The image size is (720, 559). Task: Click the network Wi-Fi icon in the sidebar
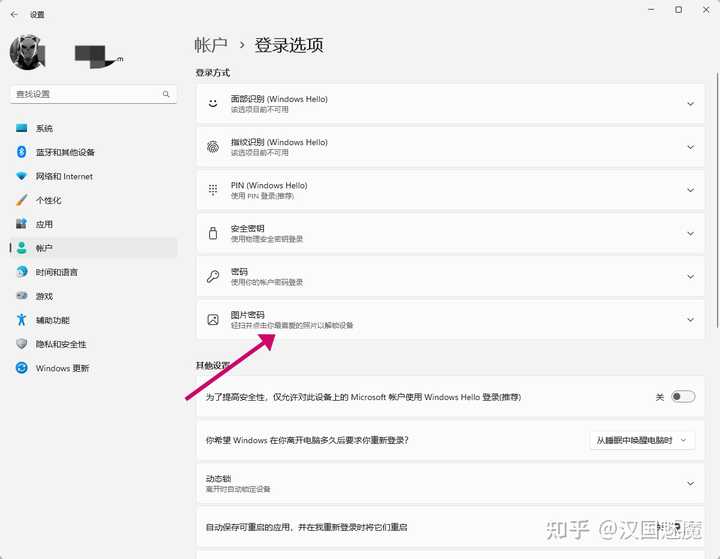pos(22,176)
